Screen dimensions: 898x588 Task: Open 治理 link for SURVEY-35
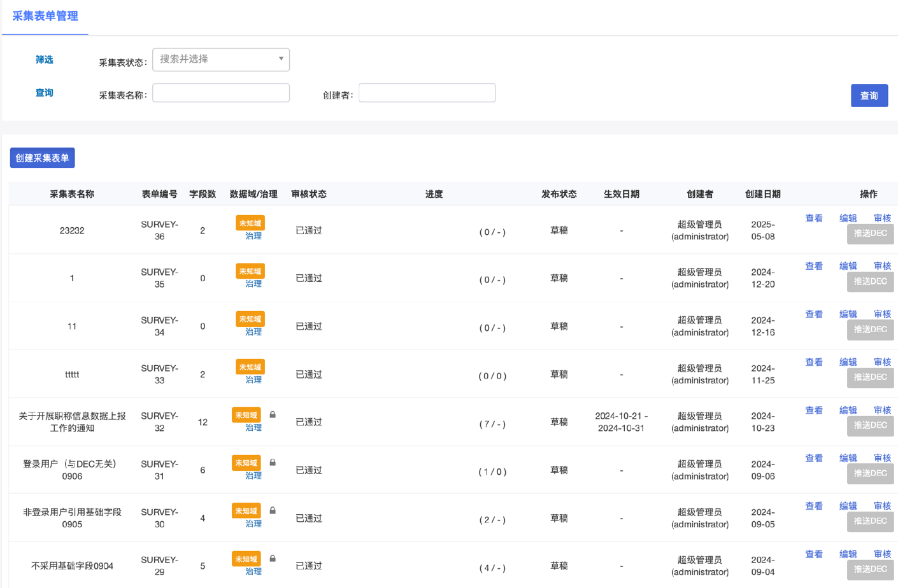pos(253,284)
